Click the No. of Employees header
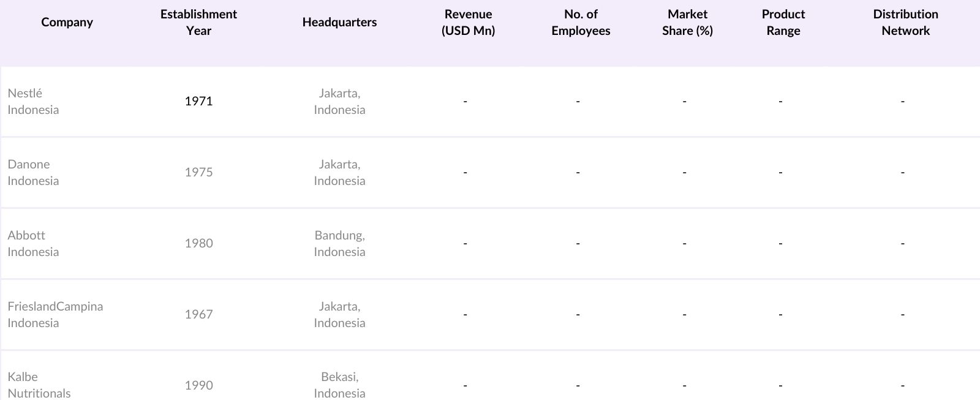 581,22
